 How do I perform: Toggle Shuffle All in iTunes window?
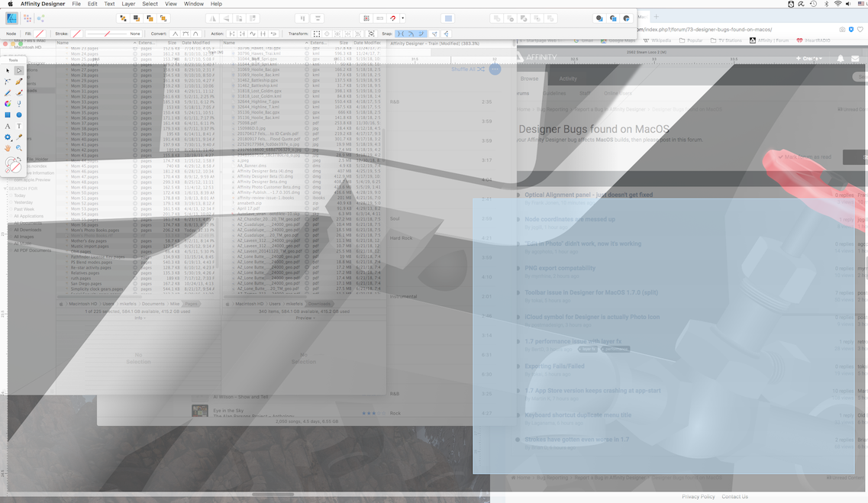[467, 69]
